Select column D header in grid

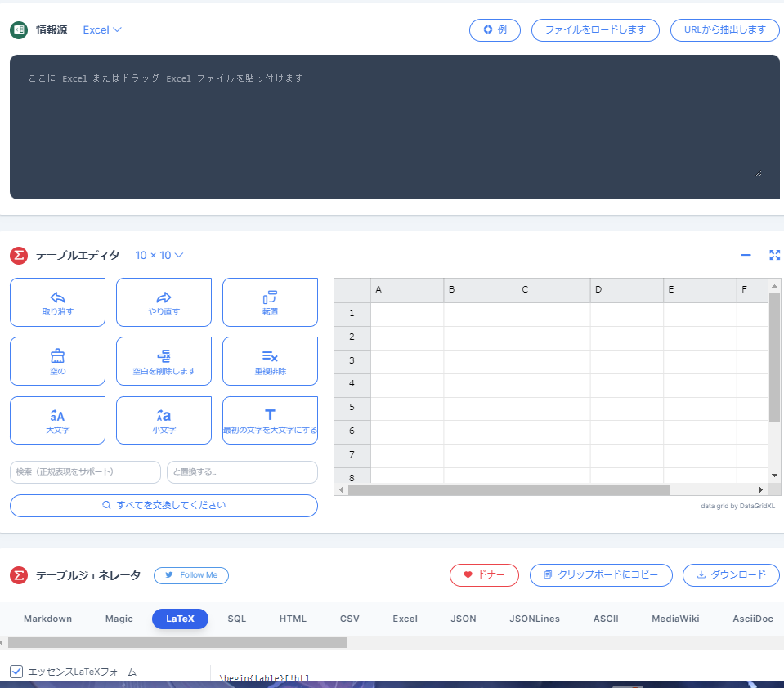coord(627,290)
